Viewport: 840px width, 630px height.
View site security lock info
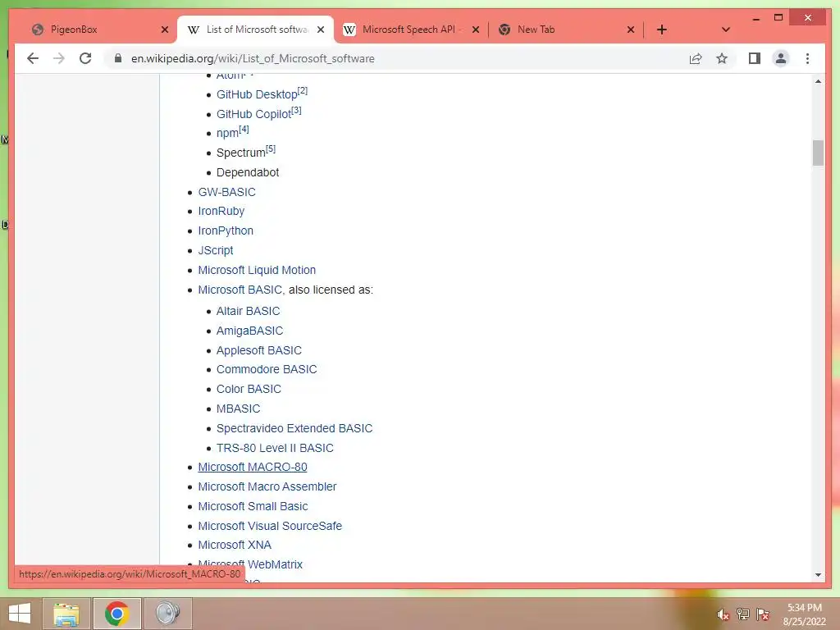click(x=118, y=58)
